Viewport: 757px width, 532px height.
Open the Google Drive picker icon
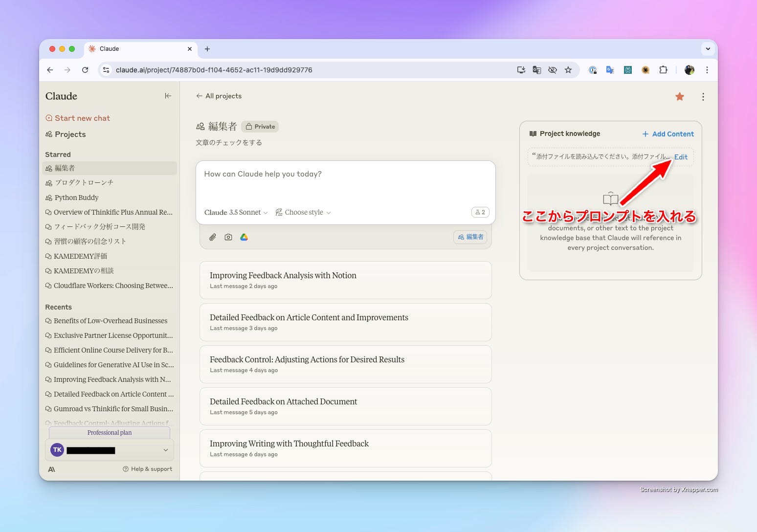244,237
